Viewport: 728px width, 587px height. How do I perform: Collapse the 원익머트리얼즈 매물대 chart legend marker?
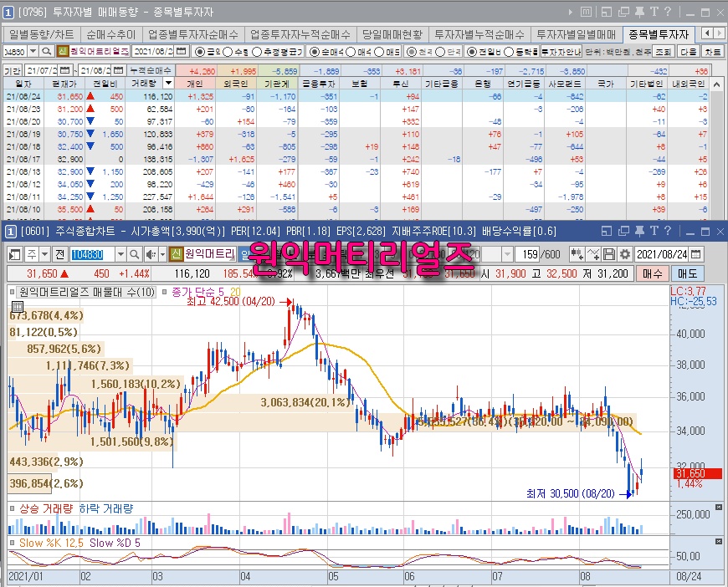pos(12,292)
